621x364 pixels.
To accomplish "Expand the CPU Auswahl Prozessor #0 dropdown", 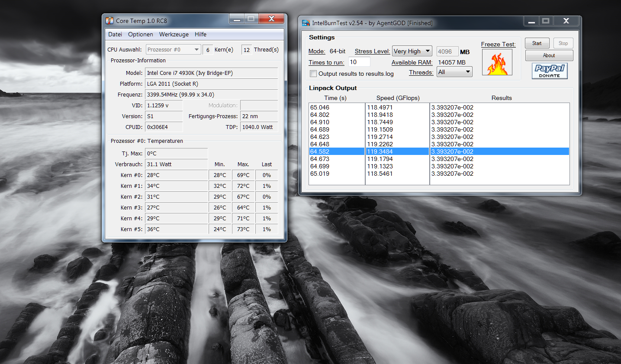I will [174, 50].
